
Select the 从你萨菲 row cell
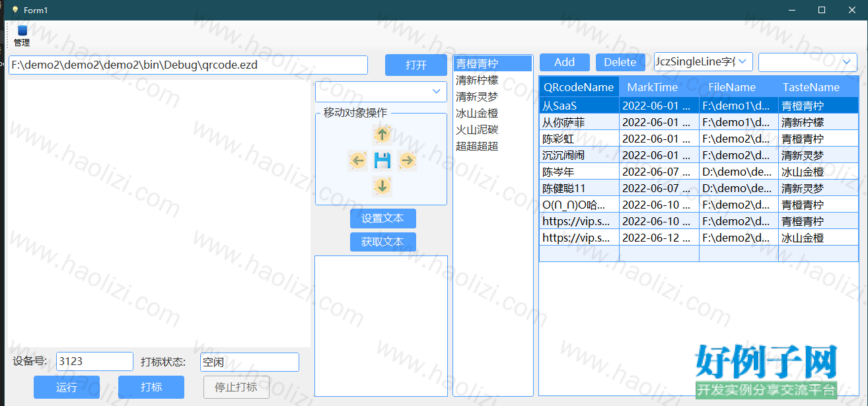[579, 122]
